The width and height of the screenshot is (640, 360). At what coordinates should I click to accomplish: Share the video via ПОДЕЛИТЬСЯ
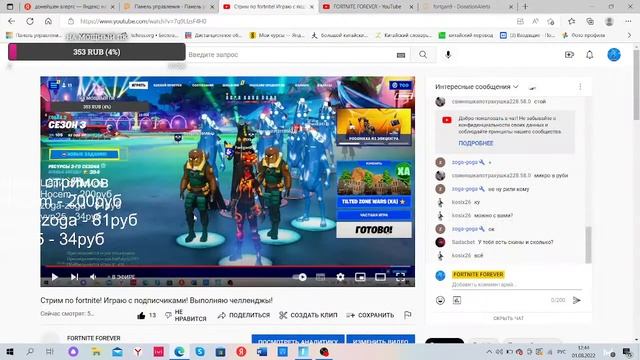click(x=244, y=315)
